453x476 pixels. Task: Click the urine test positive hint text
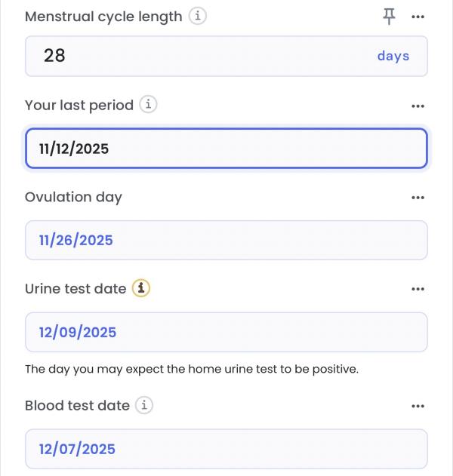click(x=192, y=370)
